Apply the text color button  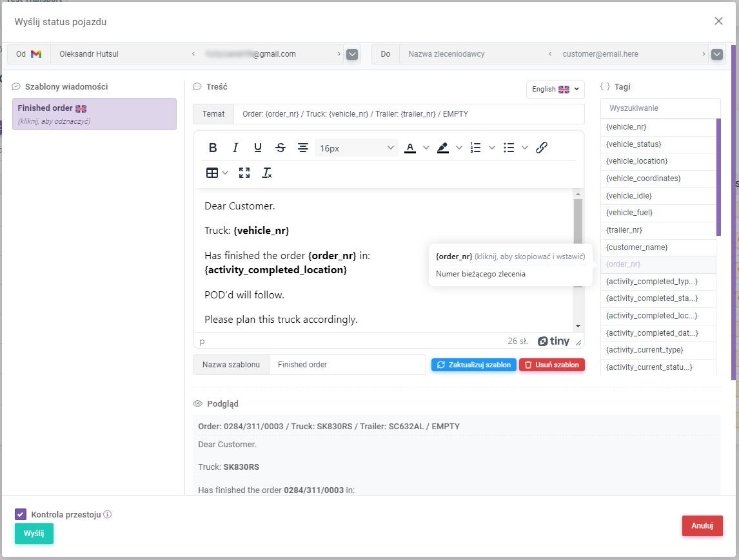(x=410, y=148)
